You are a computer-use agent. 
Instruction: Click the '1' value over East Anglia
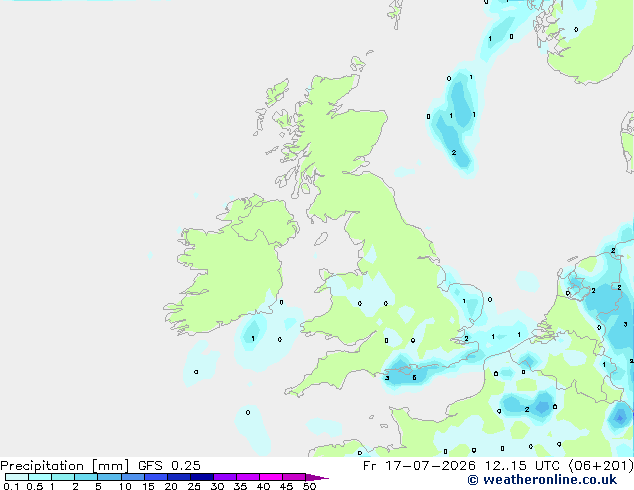click(x=464, y=301)
